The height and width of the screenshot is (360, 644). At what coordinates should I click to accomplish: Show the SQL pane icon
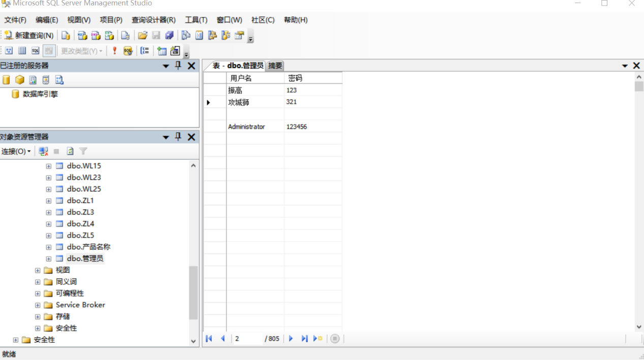tap(35, 51)
